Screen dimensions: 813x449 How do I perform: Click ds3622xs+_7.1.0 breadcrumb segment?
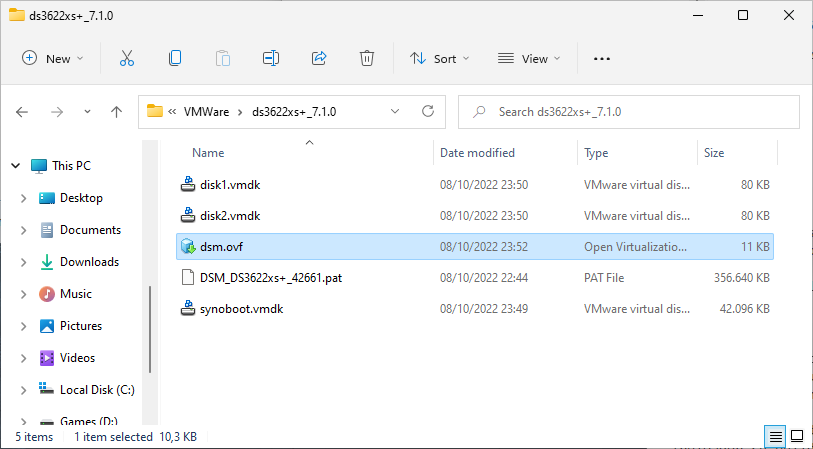pyautogui.click(x=294, y=111)
